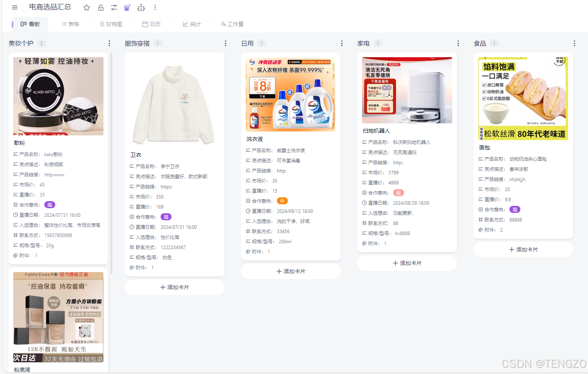The image size is (588, 374).
Task: Switch to the 统计 view tab
Action: click(192, 24)
